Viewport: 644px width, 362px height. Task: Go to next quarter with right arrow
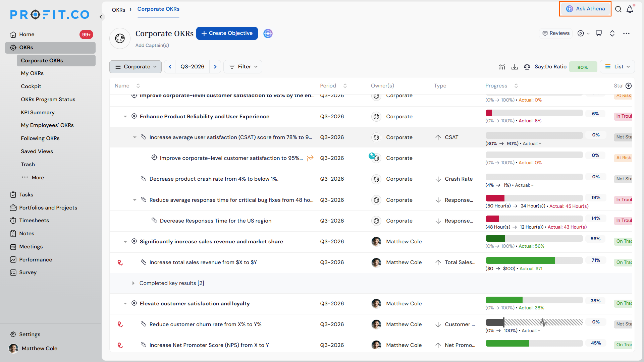pos(215,67)
